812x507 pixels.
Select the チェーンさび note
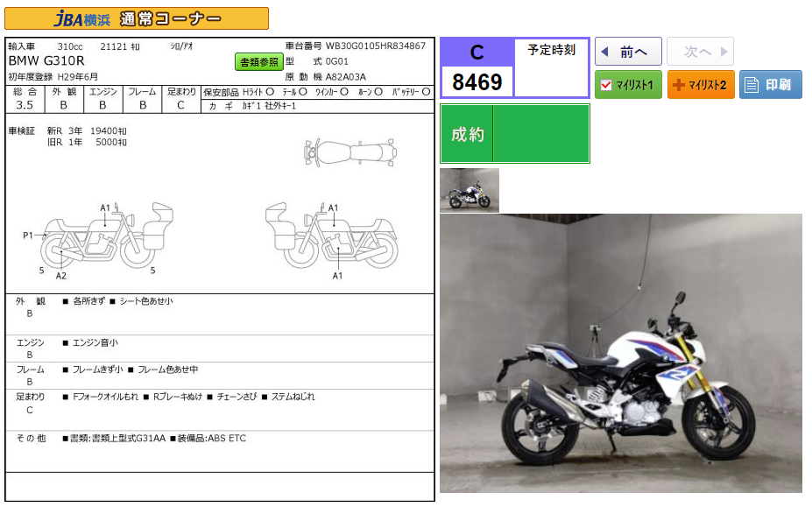click(237, 397)
